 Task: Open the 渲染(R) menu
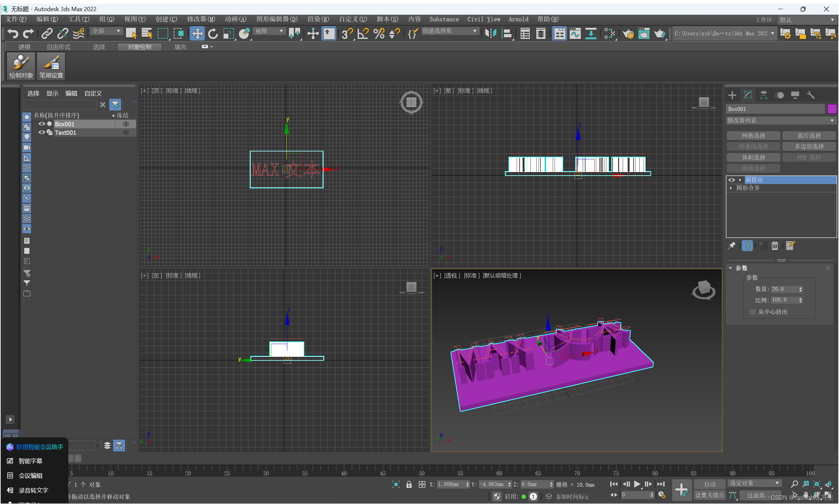(318, 19)
